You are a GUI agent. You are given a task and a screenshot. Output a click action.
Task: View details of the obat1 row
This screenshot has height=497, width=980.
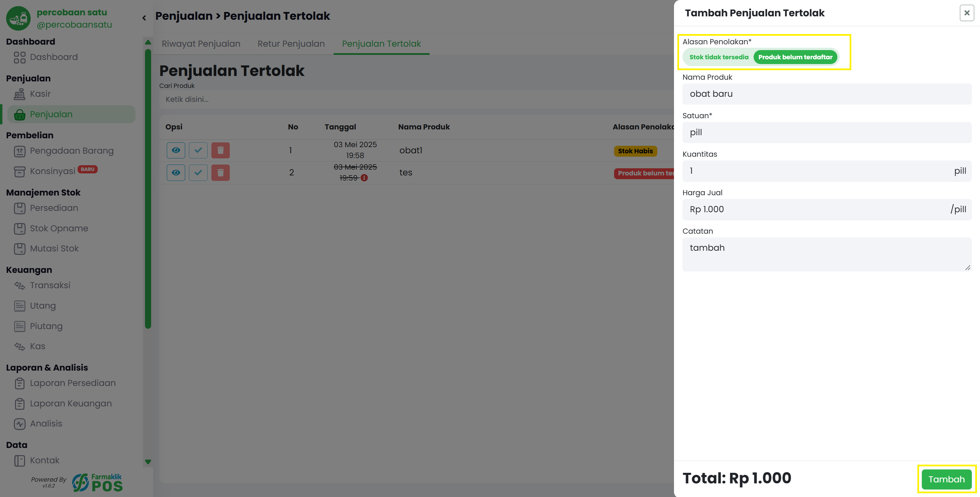[176, 151]
